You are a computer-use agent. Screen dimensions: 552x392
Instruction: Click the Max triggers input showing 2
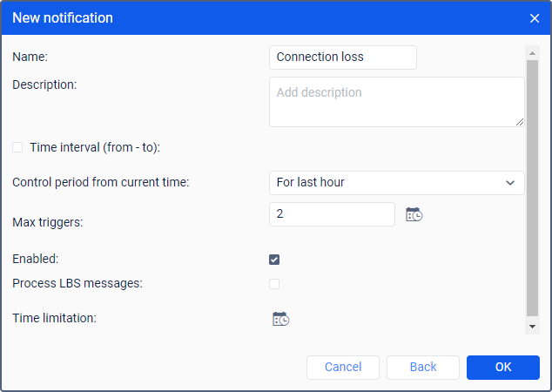(x=332, y=214)
